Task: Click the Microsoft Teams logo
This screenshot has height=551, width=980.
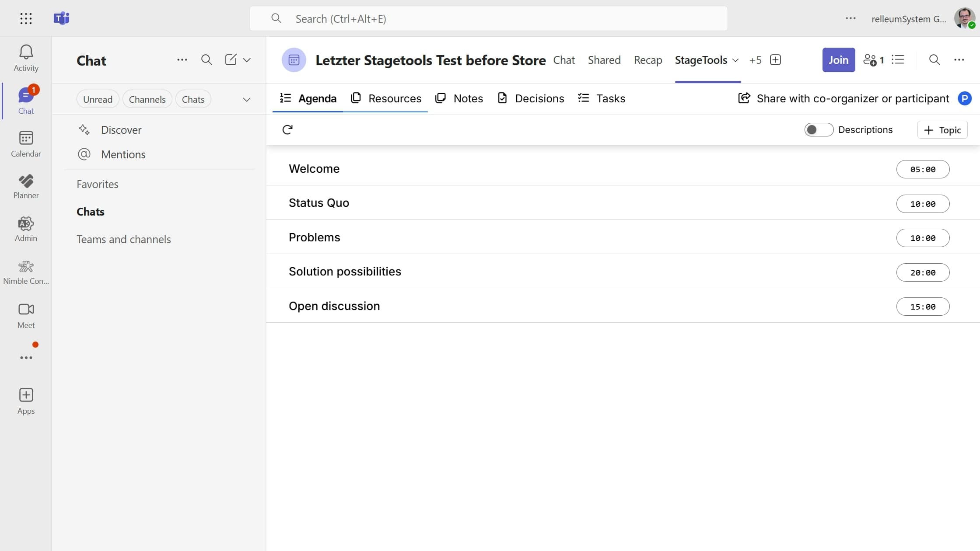Action: point(61,18)
